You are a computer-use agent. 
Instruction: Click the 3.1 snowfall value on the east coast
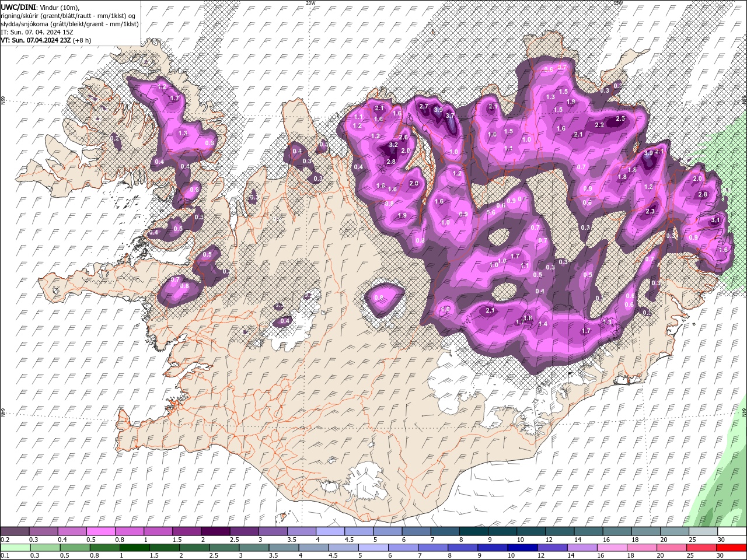[x=715, y=220]
